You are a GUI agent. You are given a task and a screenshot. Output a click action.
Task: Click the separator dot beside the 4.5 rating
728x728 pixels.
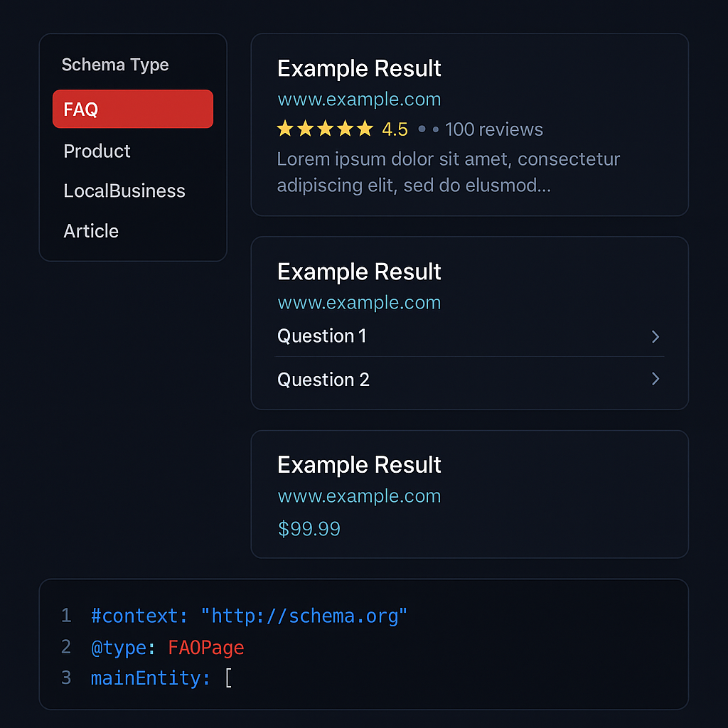pos(422,129)
